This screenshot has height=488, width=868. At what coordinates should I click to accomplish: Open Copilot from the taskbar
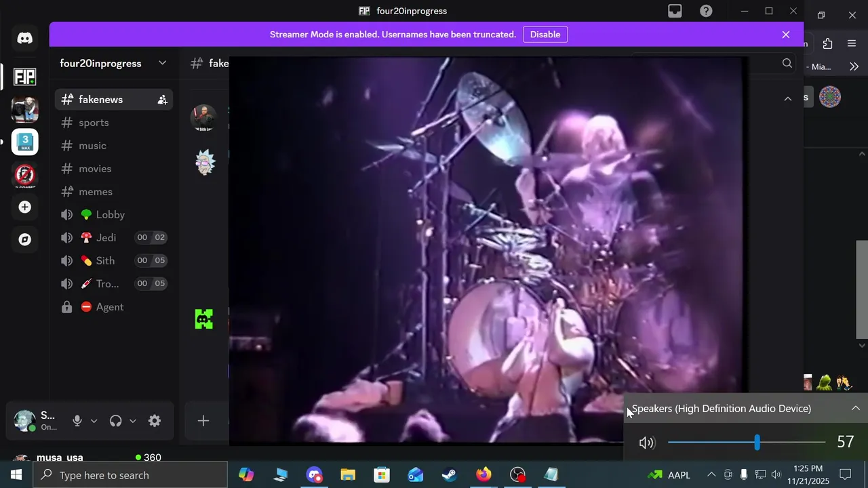point(246,475)
